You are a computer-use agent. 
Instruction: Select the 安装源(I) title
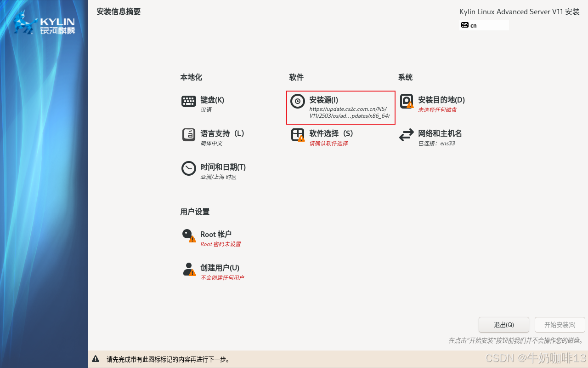(323, 100)
